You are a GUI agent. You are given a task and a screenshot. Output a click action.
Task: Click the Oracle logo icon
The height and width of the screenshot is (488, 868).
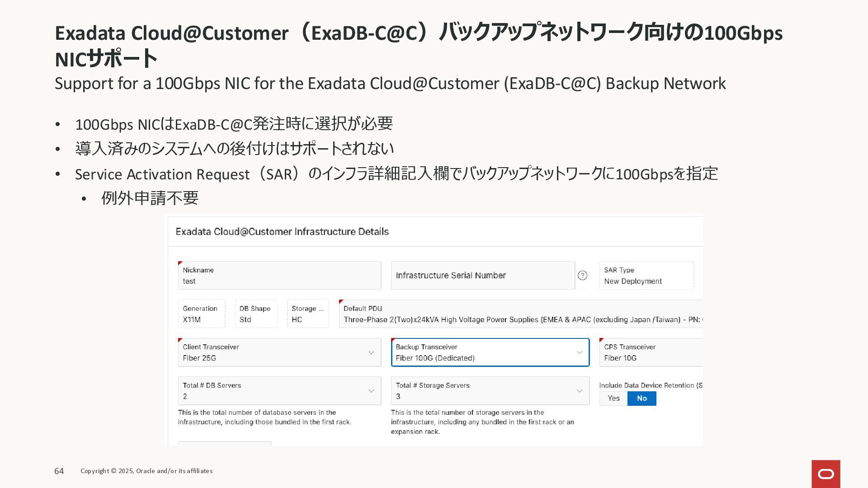tap(826, 474)
